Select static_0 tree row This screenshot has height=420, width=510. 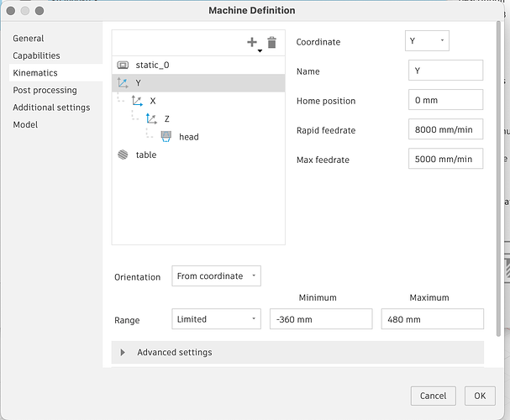coord(198,65)
